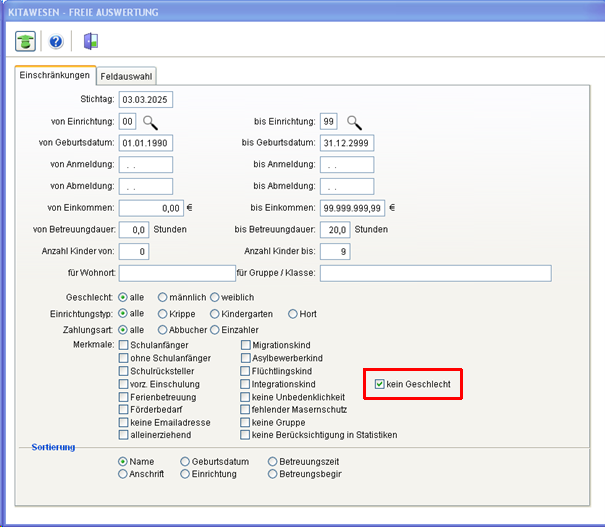Sort by Betreuungszeit

coord(273,461)
